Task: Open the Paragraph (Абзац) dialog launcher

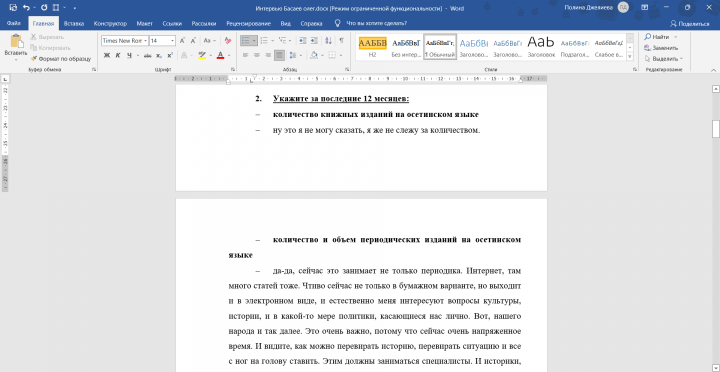Action: pyautogui.click(x=347, y=70)
